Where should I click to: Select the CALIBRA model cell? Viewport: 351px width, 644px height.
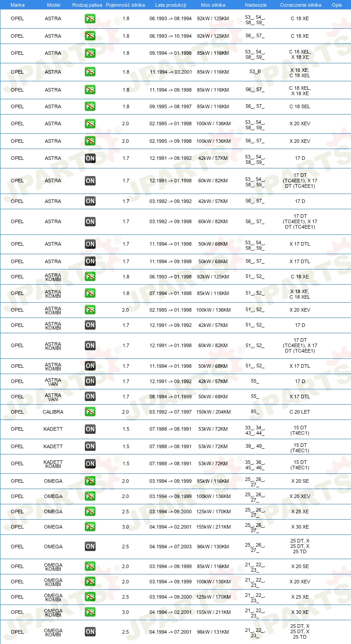53,412
